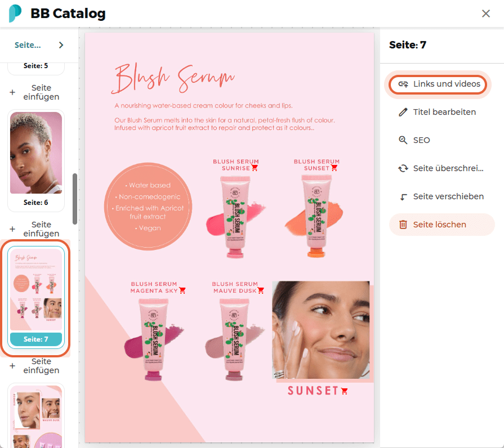Viewport: 504px width, 448px height.
Task: Click the SEO magnifier icon
Action: coord(403,140)
